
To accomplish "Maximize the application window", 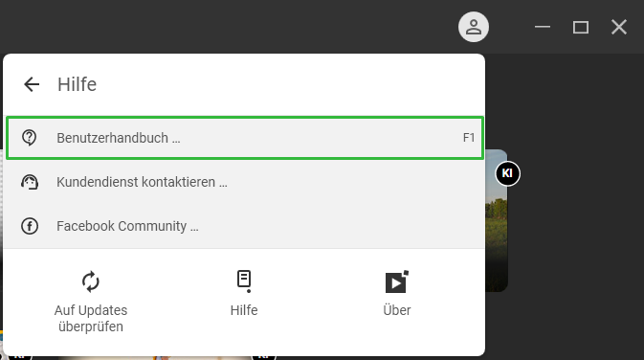I will [581, 27].
